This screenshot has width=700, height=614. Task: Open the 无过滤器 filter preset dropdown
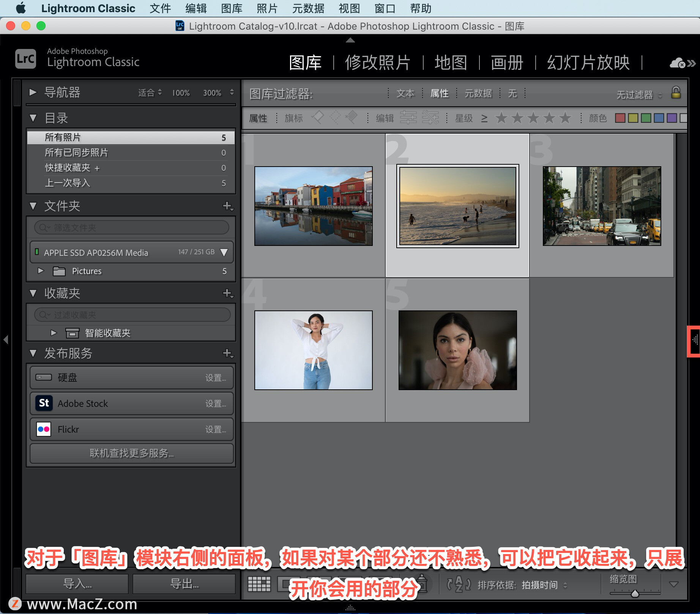[639, 94]
